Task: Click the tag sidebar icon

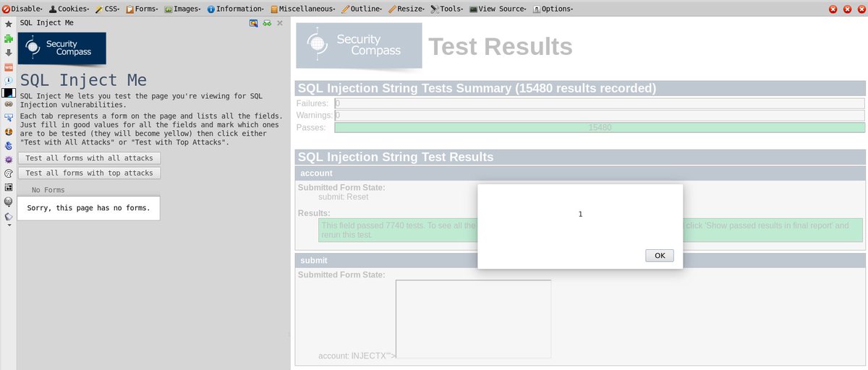Action: [x=9, y=216]
